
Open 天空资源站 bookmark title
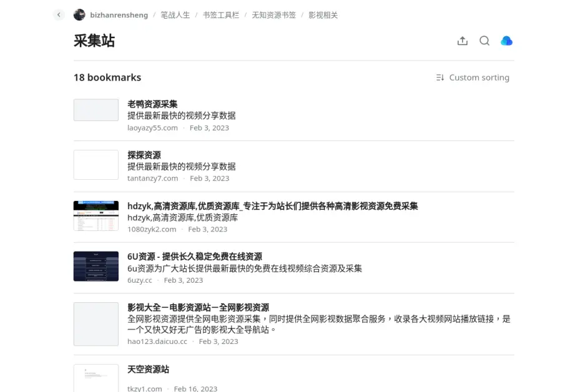(148, 370)
